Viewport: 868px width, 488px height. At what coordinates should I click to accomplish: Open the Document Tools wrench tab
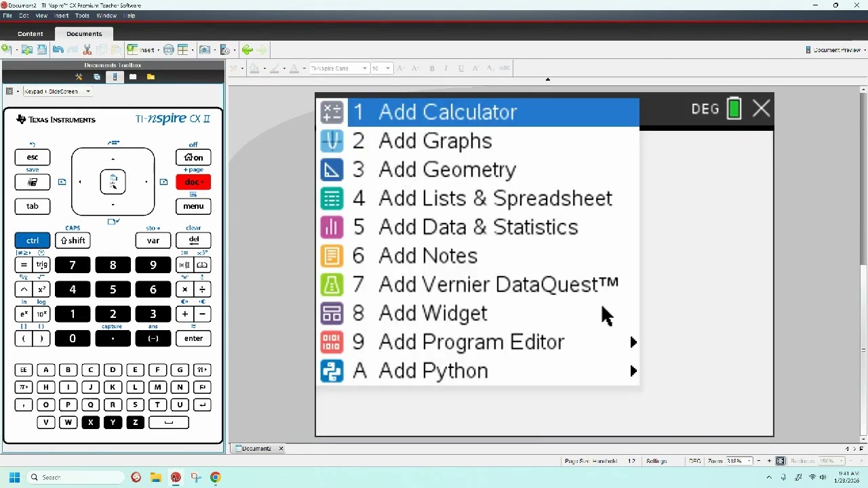79,77
